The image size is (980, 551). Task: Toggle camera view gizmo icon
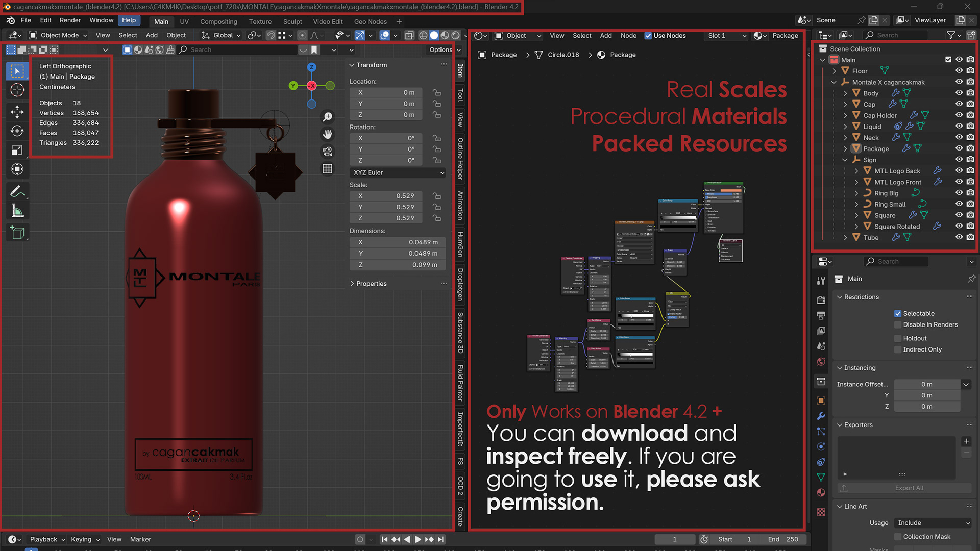click(x=327, y=152)
